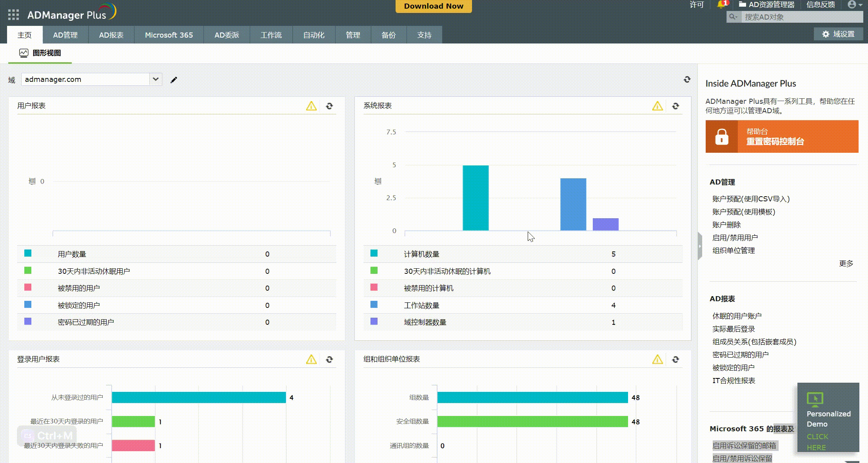The height and width of the screenshot is (463, 868).
Task: Click warning icon in 组和组织单位报表 panel
Action: 657,359
